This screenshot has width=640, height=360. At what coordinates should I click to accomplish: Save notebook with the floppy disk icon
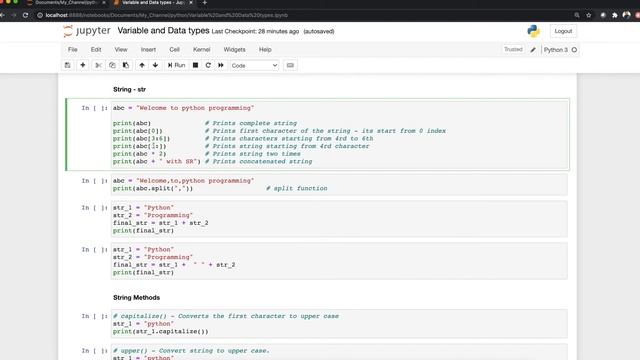click(68, 65)
